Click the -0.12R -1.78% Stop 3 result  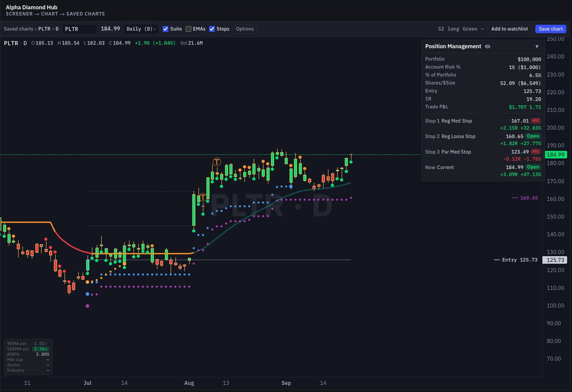(521, 159)
